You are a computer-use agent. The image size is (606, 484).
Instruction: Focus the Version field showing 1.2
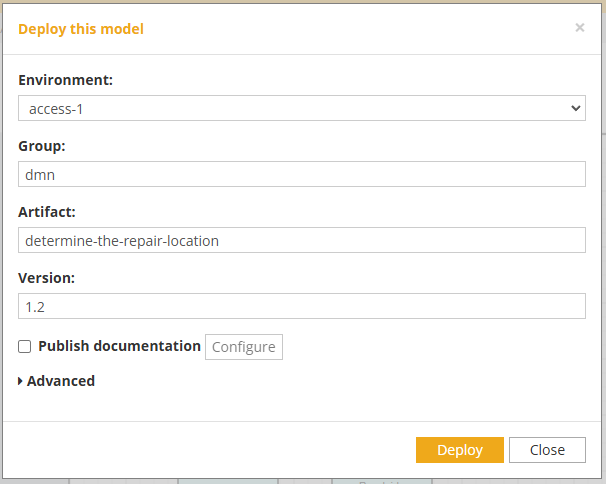coord(302,306)
